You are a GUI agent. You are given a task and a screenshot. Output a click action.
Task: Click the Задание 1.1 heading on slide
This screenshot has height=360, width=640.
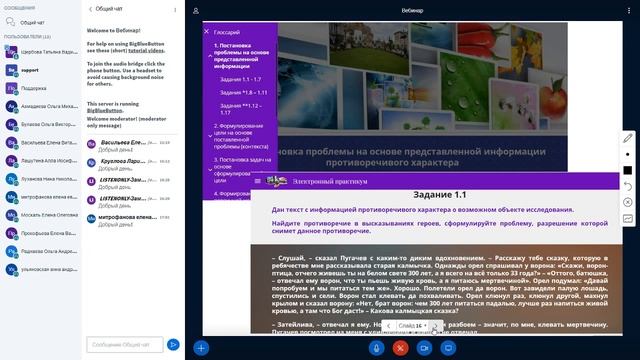tap(440, 195)
